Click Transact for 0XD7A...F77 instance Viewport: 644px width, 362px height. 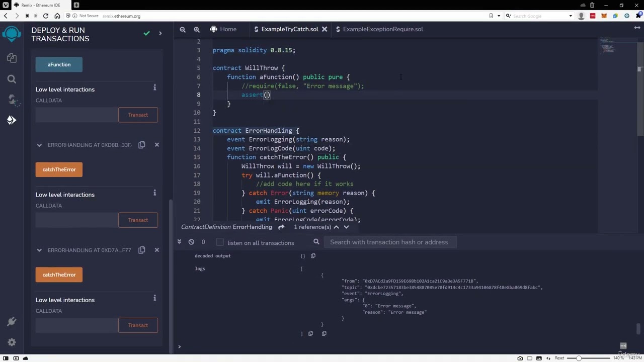pos(138,325)
